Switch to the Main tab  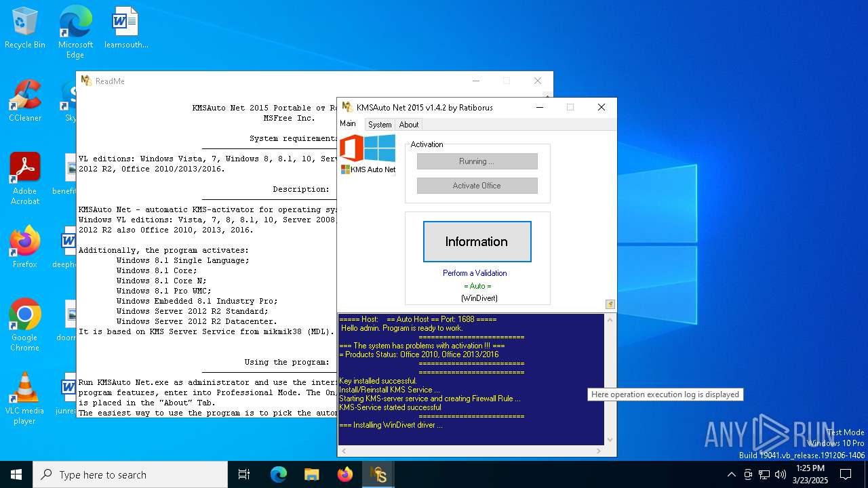tap(348, 123)
